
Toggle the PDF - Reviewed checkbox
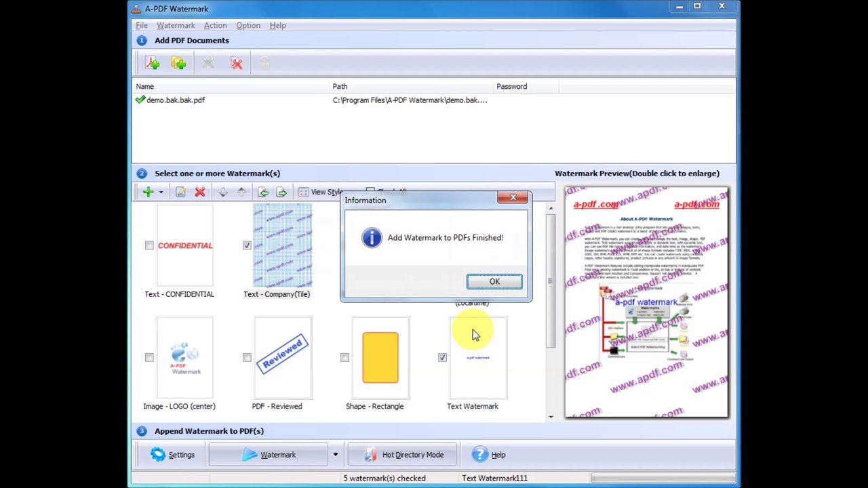tap(247, 357)
